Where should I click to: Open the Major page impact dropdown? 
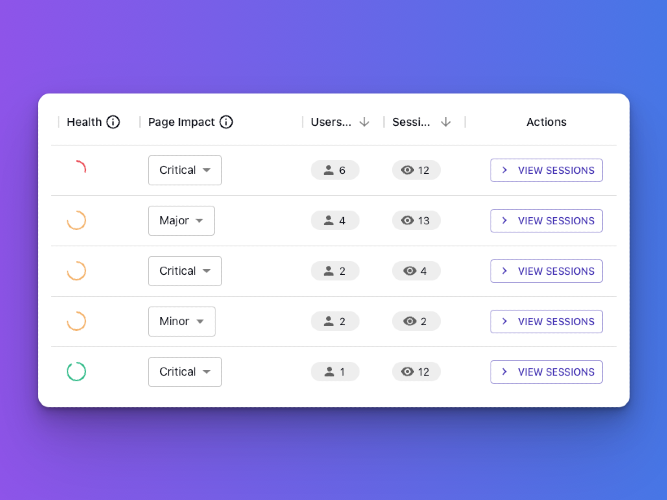pyautogui.click(x=181, y=220)
